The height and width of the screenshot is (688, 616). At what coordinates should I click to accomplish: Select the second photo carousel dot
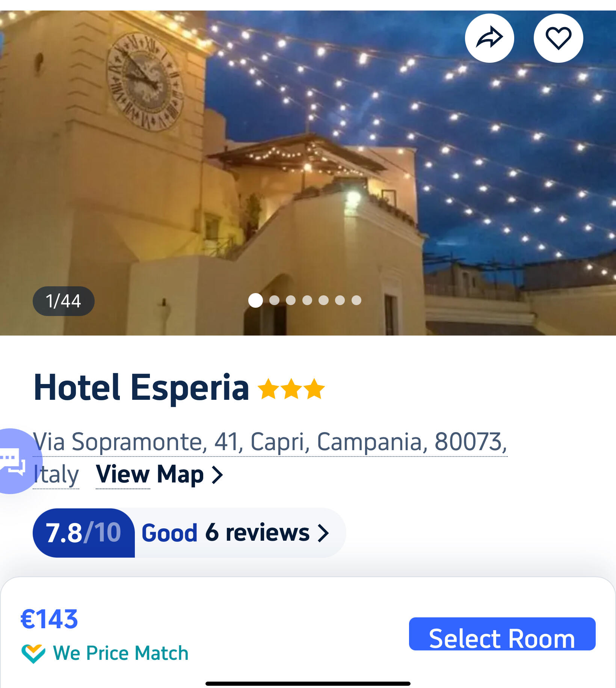[x=274, y=300]
